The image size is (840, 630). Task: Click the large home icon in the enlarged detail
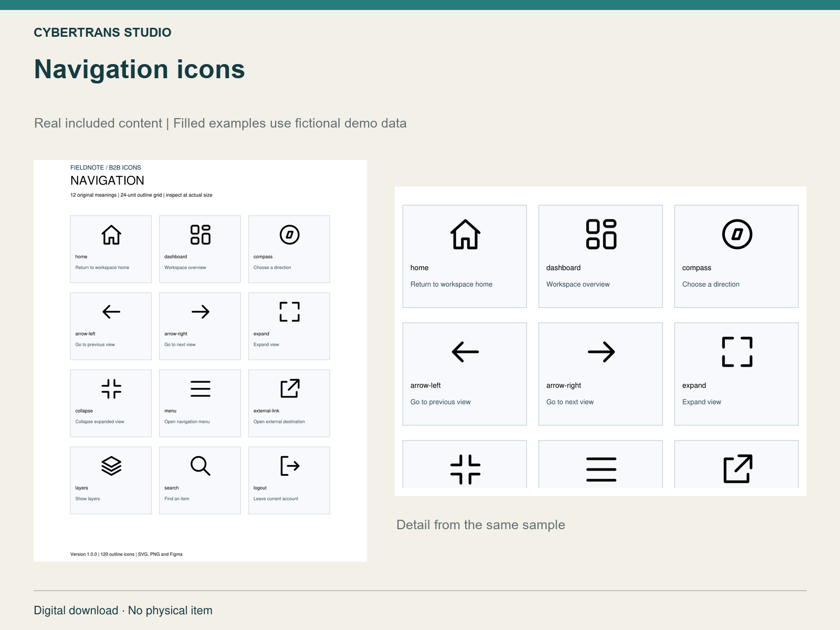(465, 234)
